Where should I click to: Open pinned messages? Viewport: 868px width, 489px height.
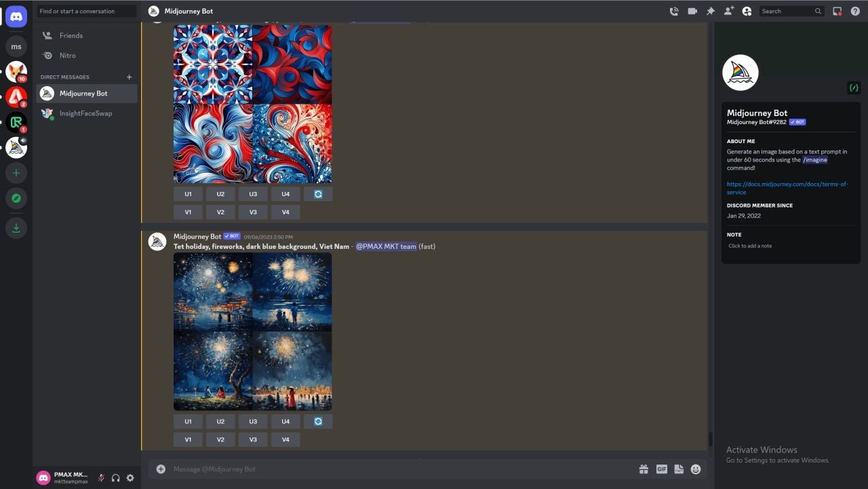pyautogui.click(x=711, y=11)
